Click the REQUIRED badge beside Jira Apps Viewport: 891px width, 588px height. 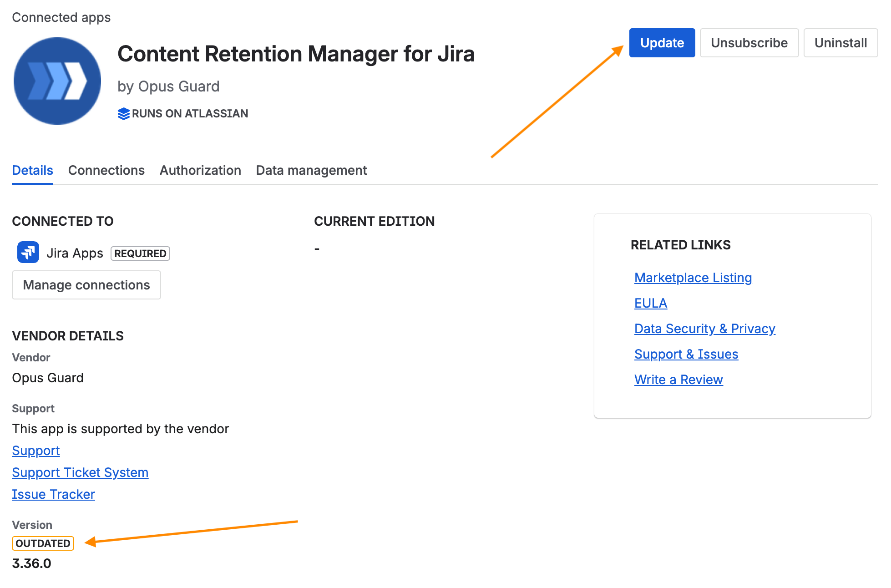click(140, 253)
